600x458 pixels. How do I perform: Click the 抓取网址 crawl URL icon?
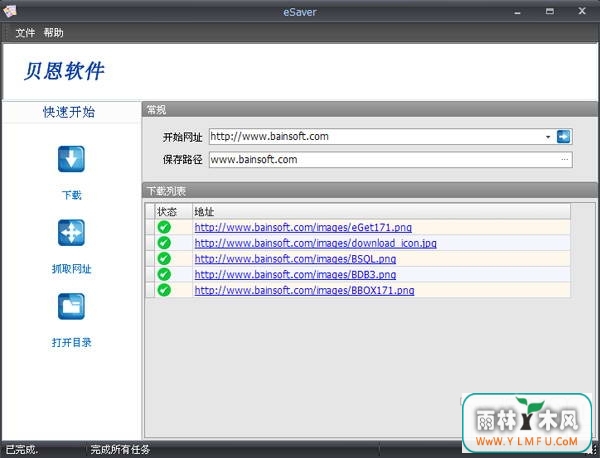click(71, 233)
